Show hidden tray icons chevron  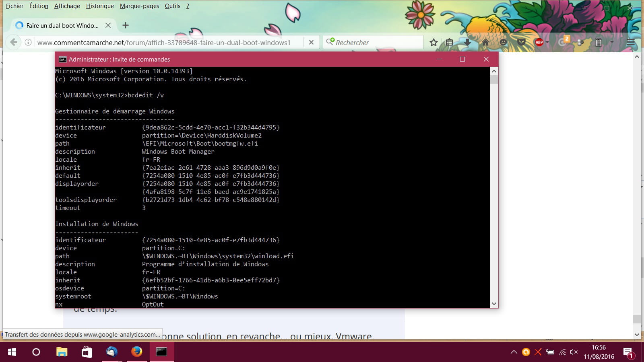(514, 352)
